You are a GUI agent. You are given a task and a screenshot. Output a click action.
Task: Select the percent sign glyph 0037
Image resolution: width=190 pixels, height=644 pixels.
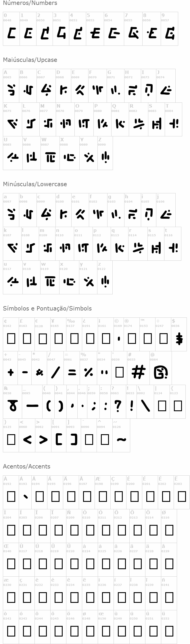point(88,368)
